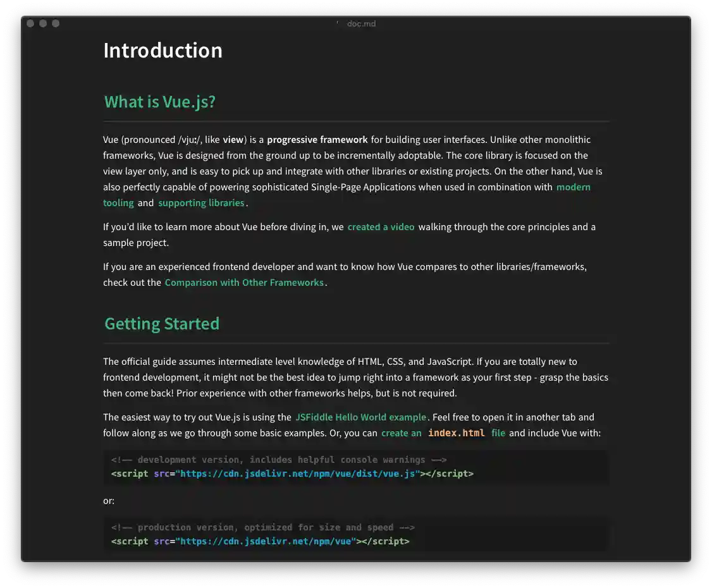The image size is (712, 588).
Task: Click 'The official guide assumes' sentence start
Action: [x=159, y=362]
